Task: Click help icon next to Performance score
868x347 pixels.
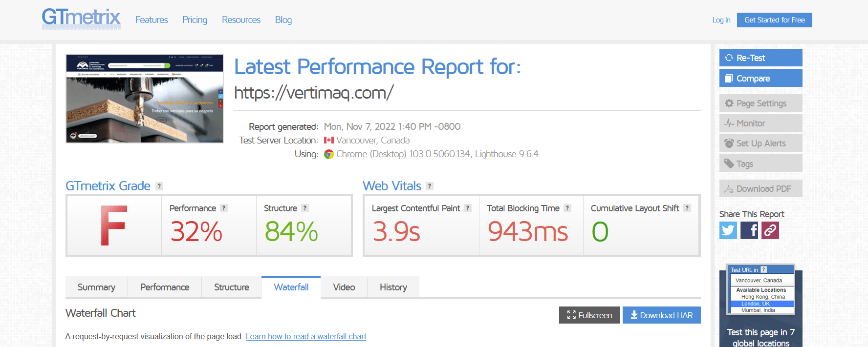Action: [x=224, y=208]
